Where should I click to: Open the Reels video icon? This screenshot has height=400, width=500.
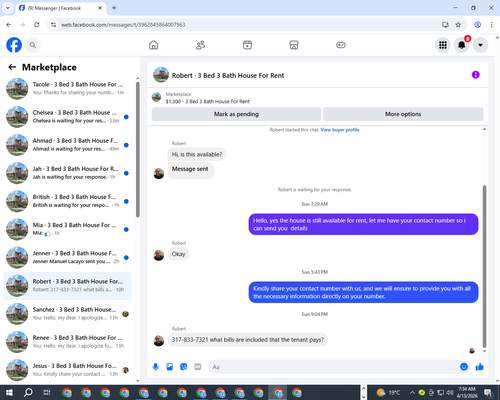click(x=247, y=45)
